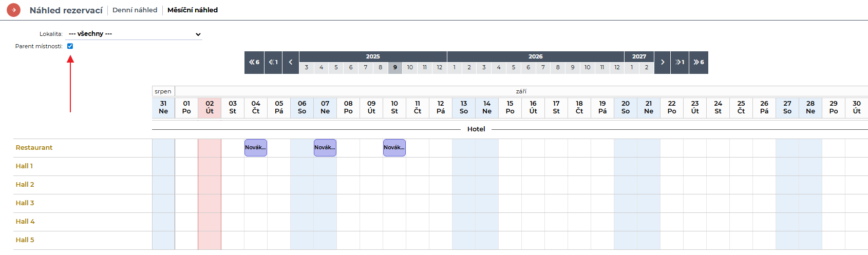Click the 21 Ne day header
This screenshot has width=868, height=255.
649,107
